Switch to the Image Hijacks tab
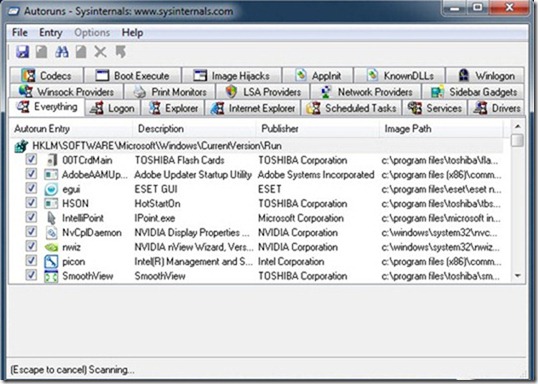 tap(232, 75)
